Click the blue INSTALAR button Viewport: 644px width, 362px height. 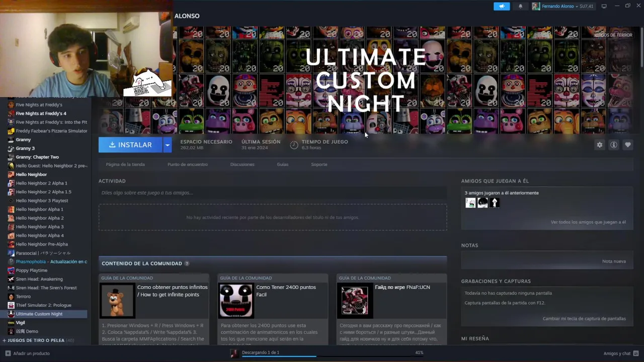click(x=130, y=145)
